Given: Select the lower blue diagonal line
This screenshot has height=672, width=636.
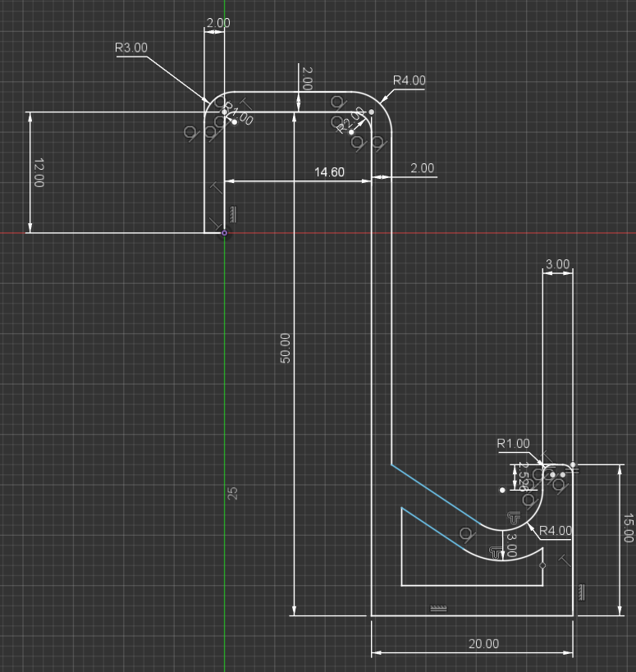Looking at the screenshot, I should pos(432,528).
